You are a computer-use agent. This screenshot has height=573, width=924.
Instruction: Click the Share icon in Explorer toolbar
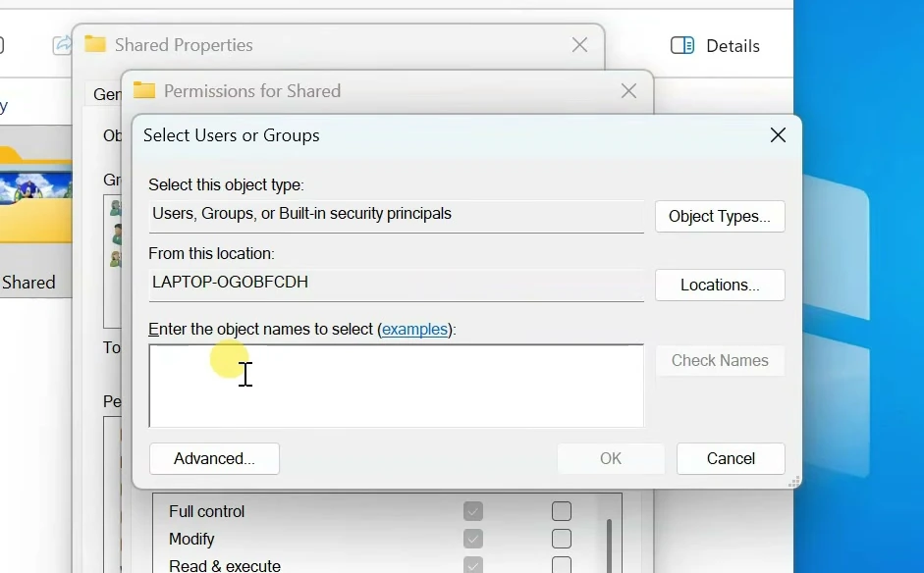63,45
